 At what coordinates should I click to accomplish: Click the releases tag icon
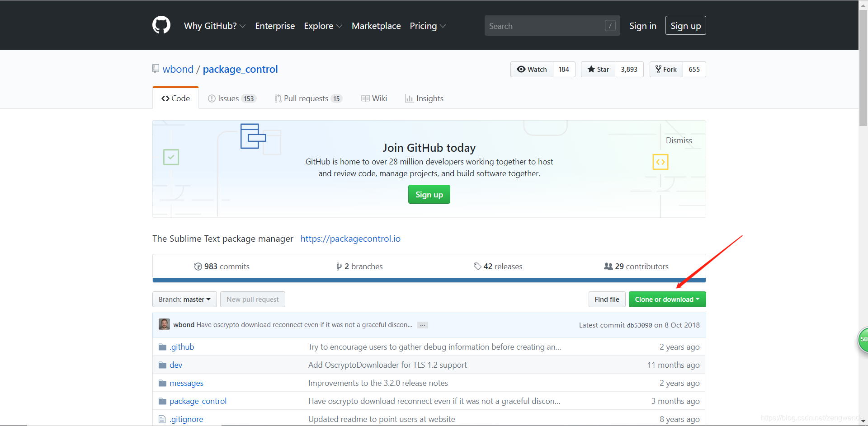tap(477, 267)
